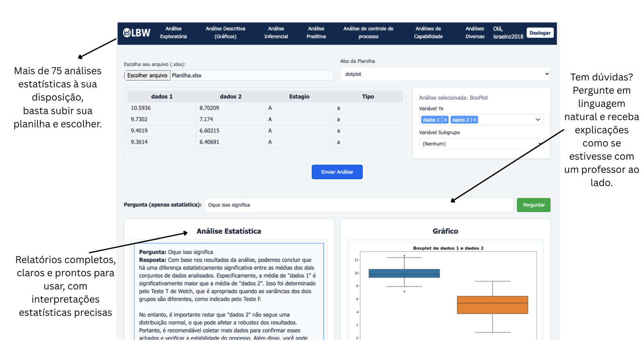The height and width of the screenshot is (362, 644).
Task: Click the dados 2 column header
Action: pyautogui.click(x=231, y=97)
